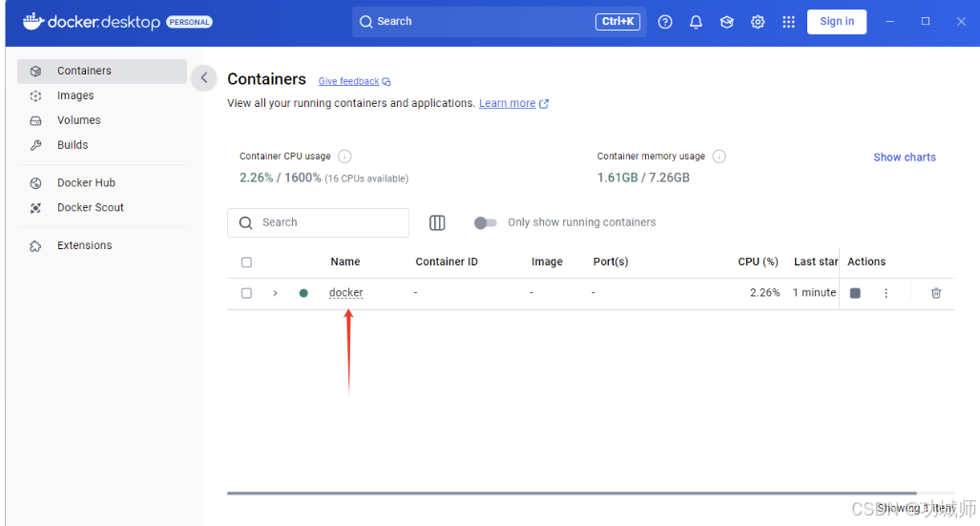The image size is (980, 526).
Task: Click the green running status dot
Action: pyautogui.click(x=303, y=293)
